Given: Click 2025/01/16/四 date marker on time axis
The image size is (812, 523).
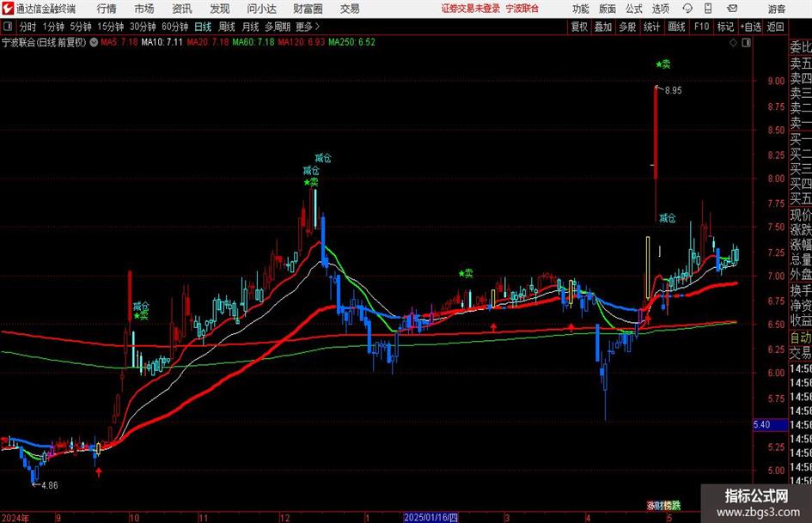Looking at the screenshot, I should point(430,517).
